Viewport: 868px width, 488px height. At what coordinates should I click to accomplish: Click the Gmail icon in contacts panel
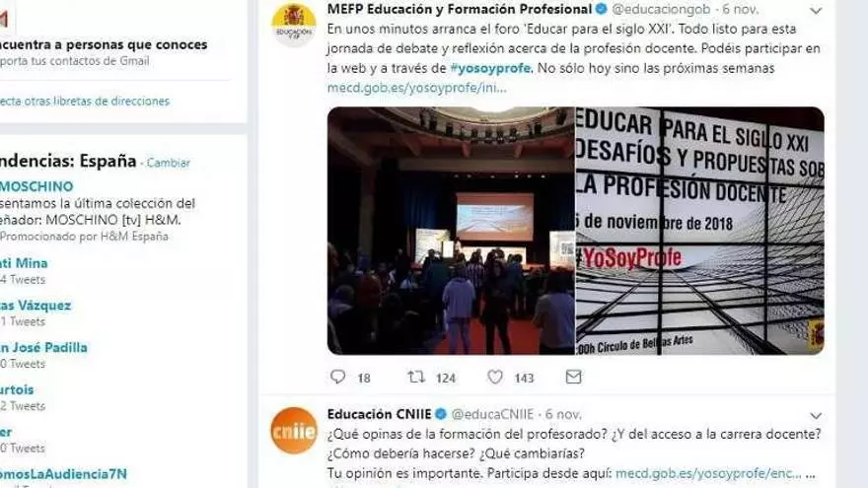click(4, 20)
